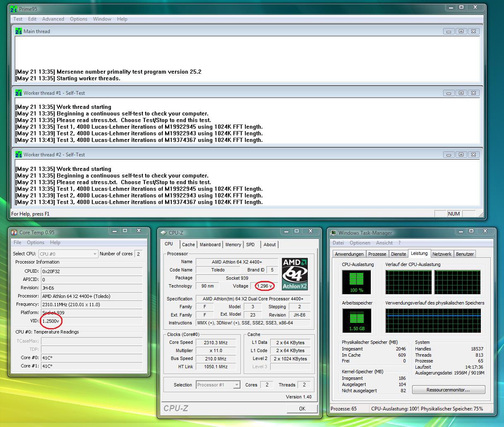Switch to the Benutzer tab
The height and width of the screenshot is (427, 504).
465,254
